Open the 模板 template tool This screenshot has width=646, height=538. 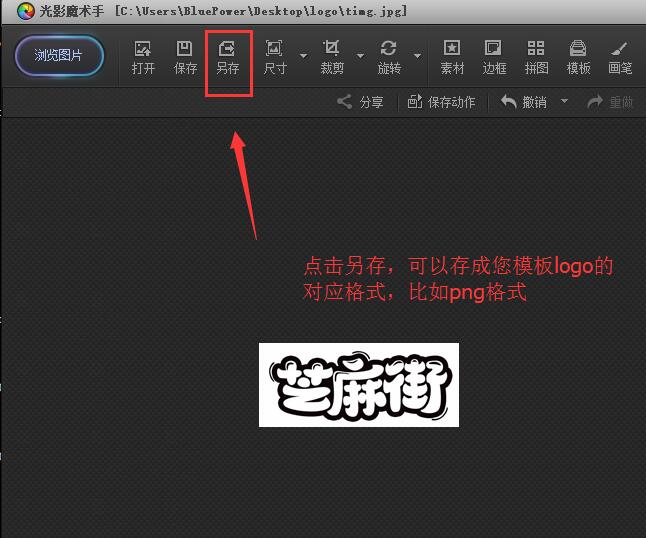[578, 58]
